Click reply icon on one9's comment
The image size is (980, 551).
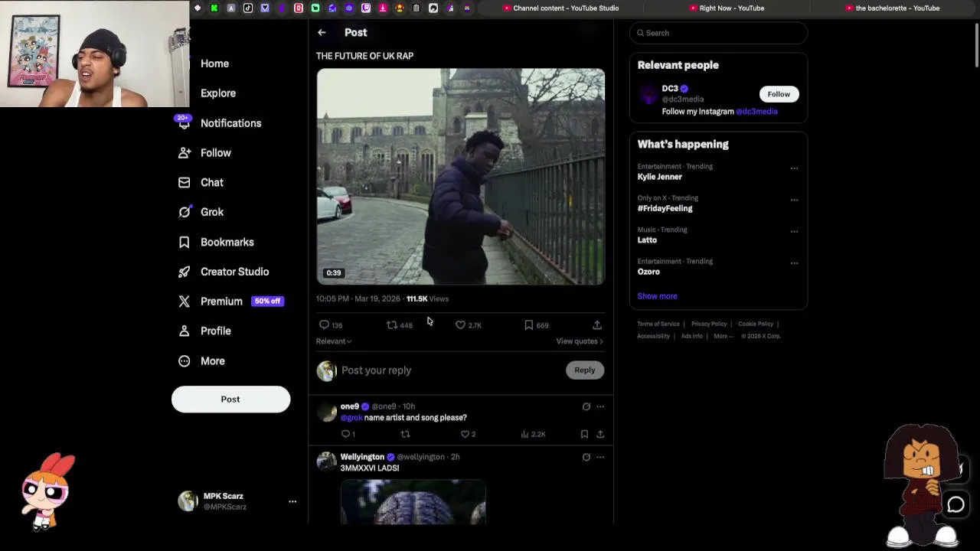click(x=345, y=435)
